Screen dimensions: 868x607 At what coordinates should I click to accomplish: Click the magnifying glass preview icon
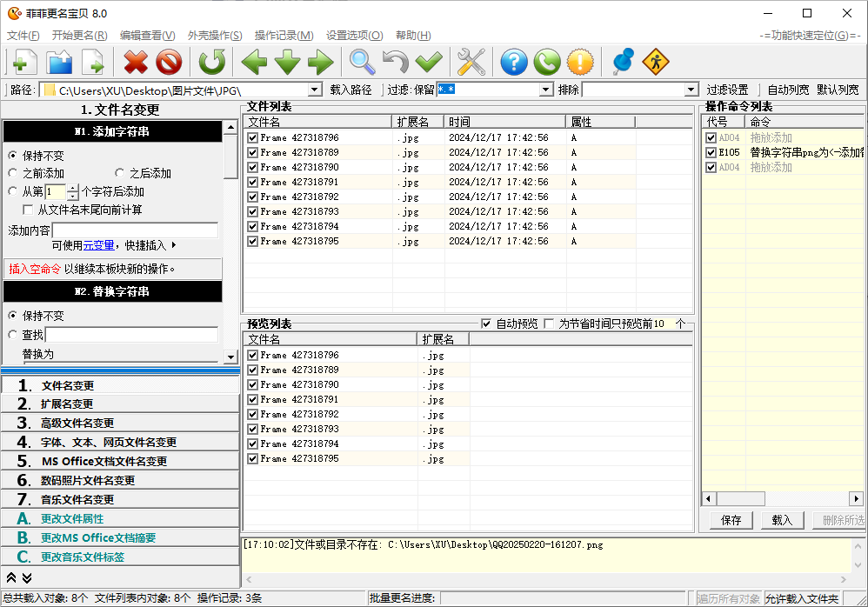point(363,62)
